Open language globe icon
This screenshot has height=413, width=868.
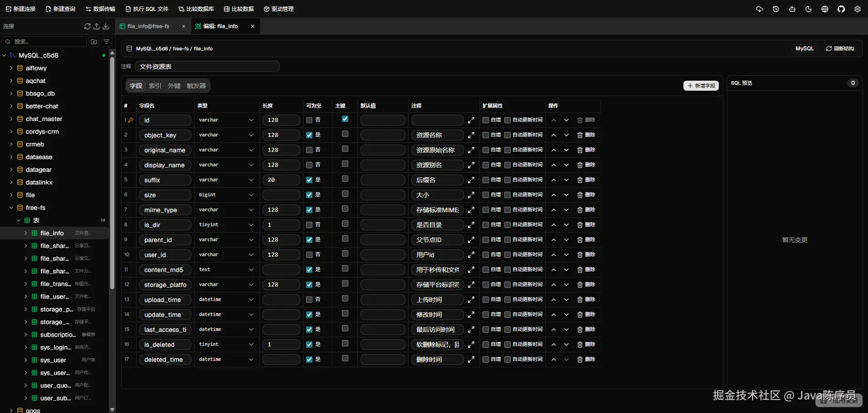point(825,9)
